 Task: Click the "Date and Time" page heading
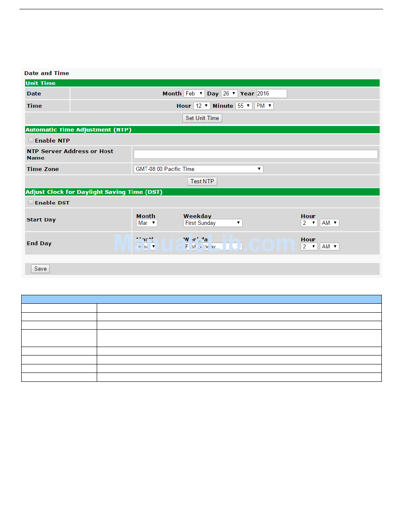pyautogui.click(x=47, y=73)
